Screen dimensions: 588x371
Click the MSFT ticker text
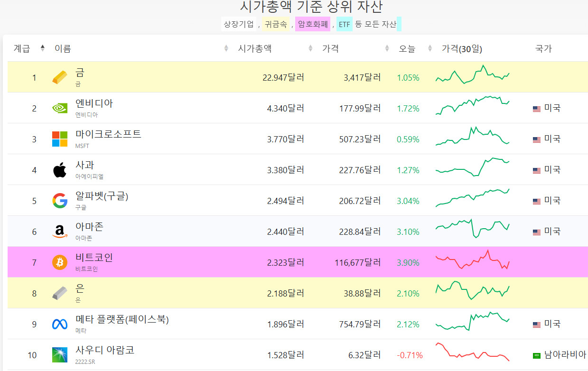[82, 146]
